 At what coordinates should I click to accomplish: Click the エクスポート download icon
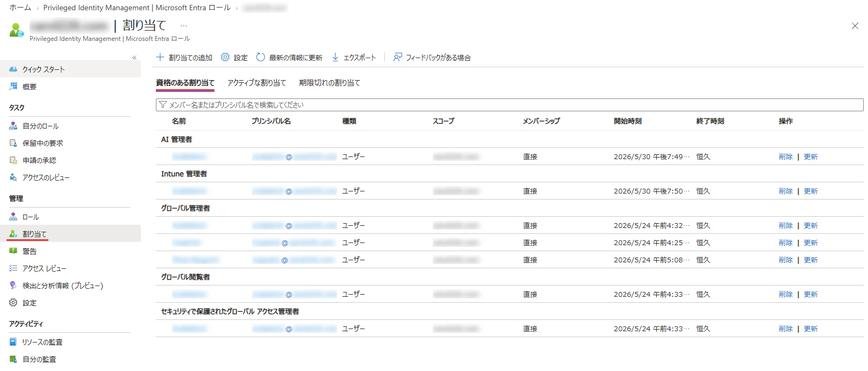click(335, 57)
